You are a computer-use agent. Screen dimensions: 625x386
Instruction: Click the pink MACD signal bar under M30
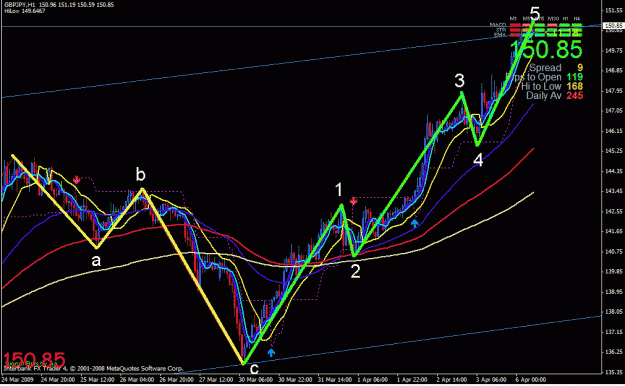click(552, 25)
